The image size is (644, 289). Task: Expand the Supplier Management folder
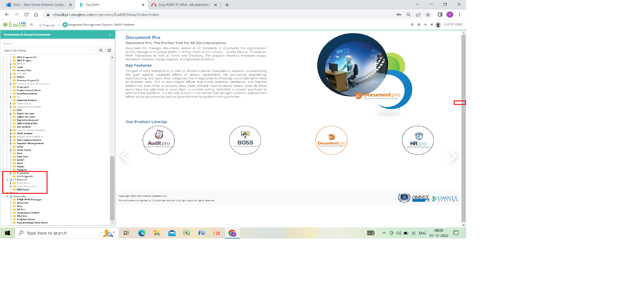[x=11, y=143]
